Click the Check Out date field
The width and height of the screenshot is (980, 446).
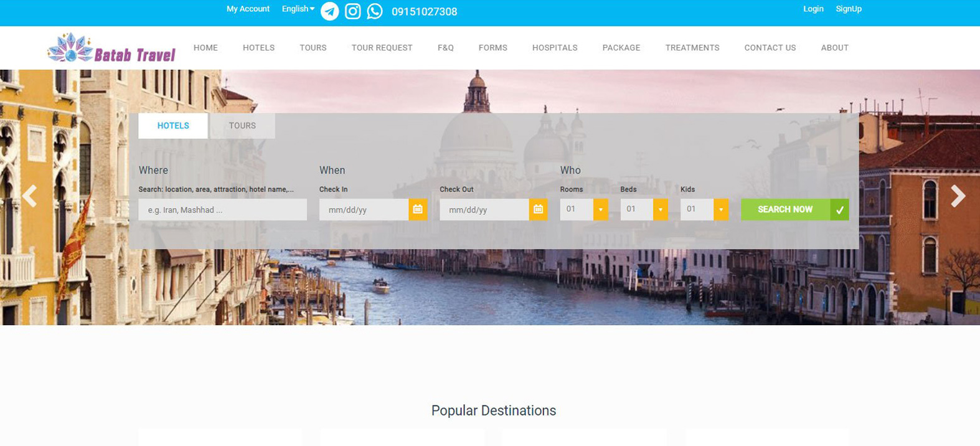tap(484, 210)
